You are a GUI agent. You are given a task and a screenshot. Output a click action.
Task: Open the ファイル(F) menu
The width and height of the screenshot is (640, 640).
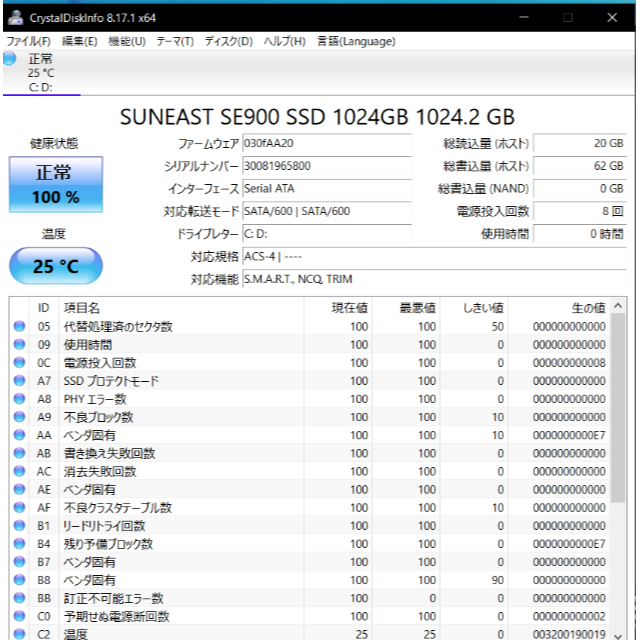28,41
